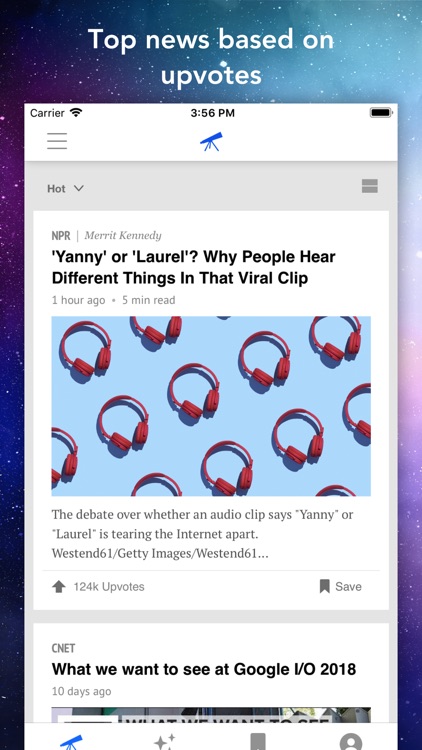The image size is (422, 750).
Task: Click the Save text on NPR article
Action: (x=348, y=586)
